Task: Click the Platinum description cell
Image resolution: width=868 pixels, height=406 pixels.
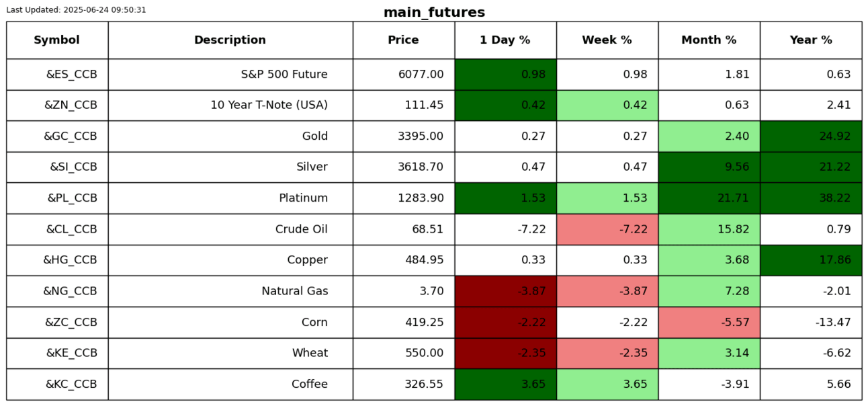Action: click(x=303, y=198)
